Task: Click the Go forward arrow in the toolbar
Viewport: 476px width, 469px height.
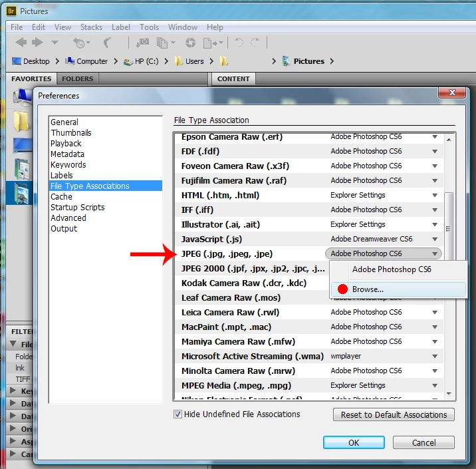Action: pyautogui.click(x=37, y=42)
